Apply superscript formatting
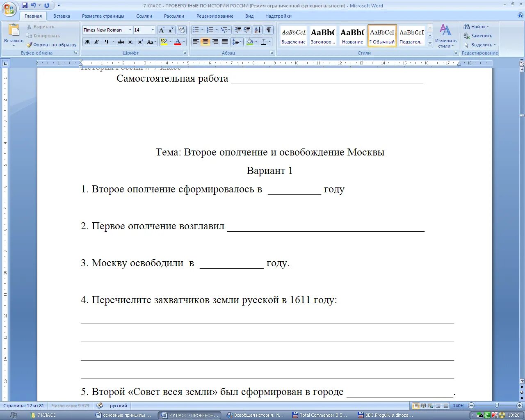This screenshot has height=420, width=525. [140, 42]
